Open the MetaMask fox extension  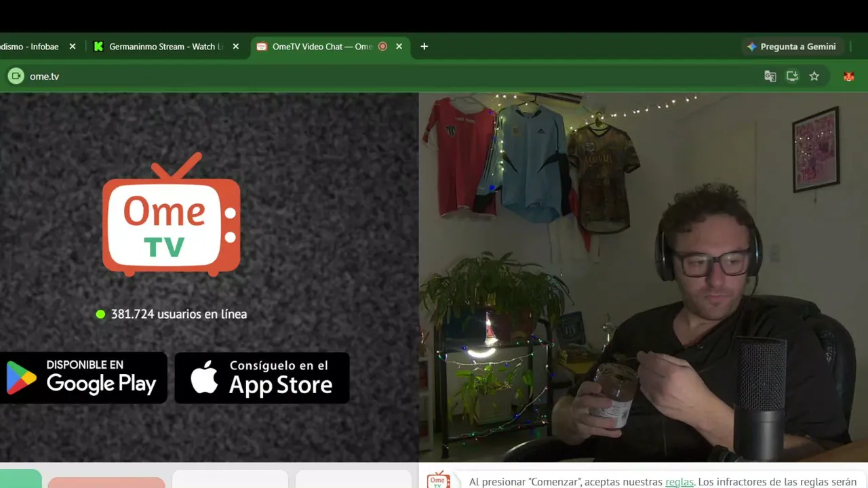[849, 77]
